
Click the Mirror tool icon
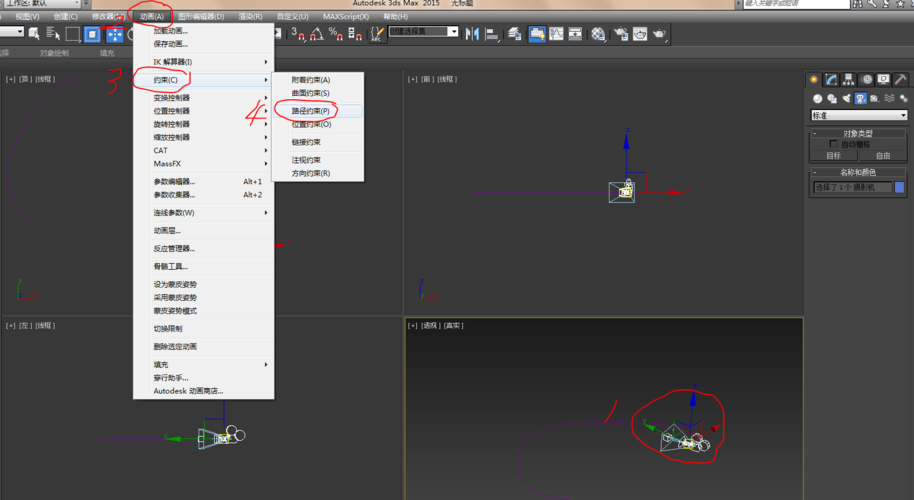pyautogui.click(x=472, y=34)
